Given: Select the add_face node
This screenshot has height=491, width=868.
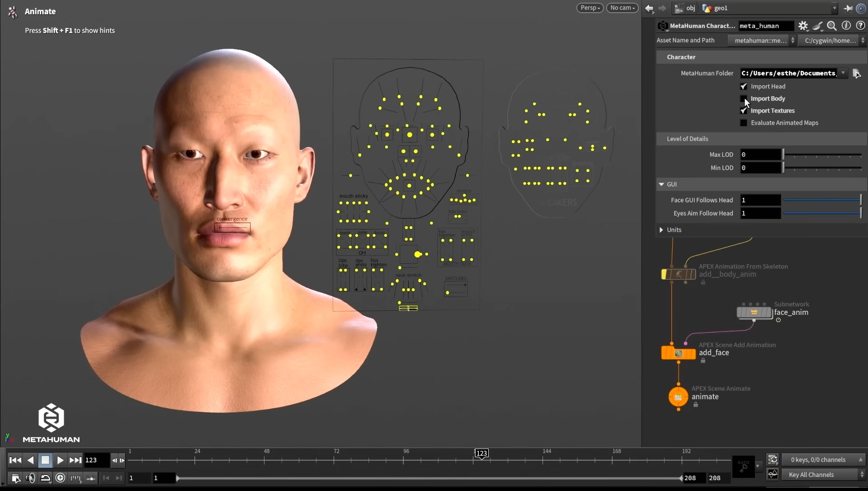Looking at the screenshot, I should coord(678,353).
